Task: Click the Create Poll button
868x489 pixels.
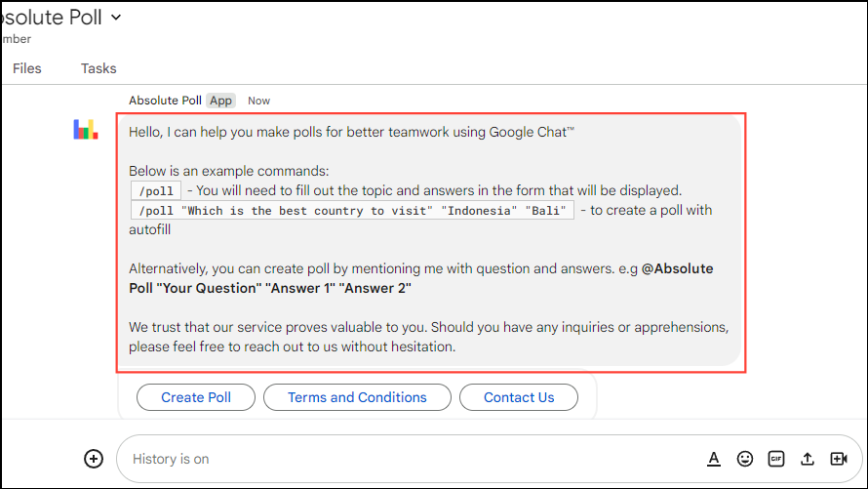Action: click(x=196, y=397)
